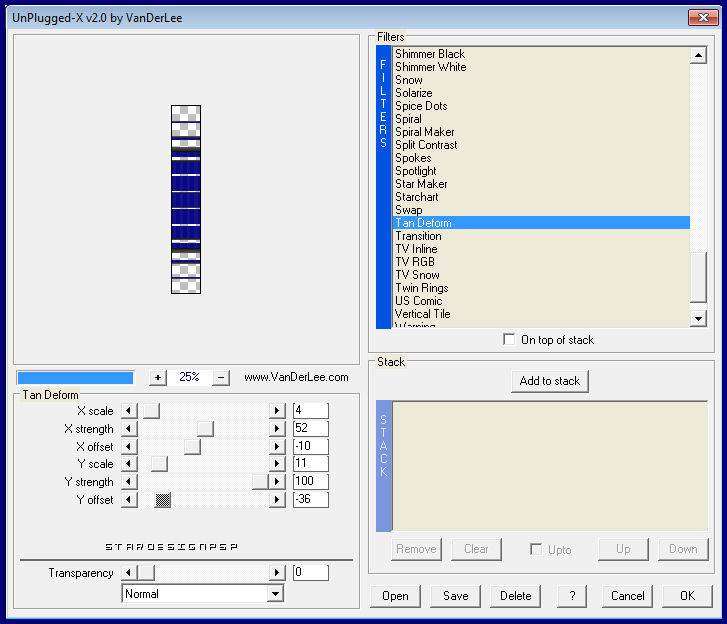This screenshot has height=624, width=727.
Task: Click the zoom in plus button
Action: [x=158, y=377]
